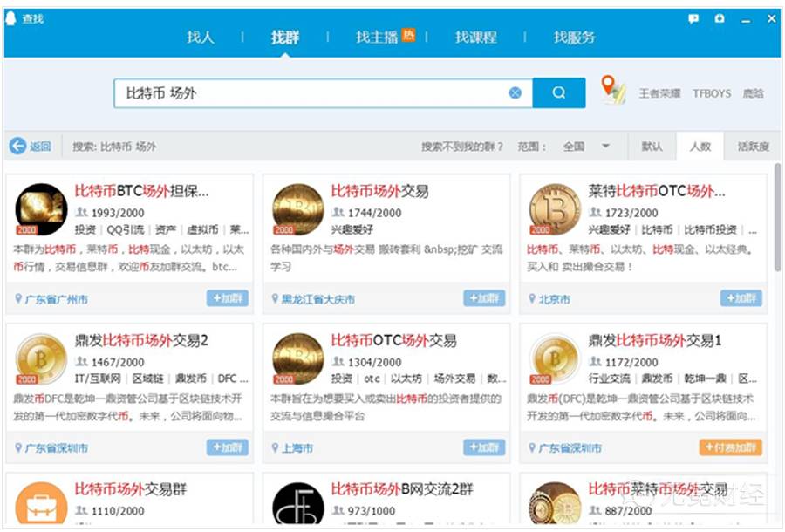Switch to the 找群 tab
Viewport: 785px width, 532px height.
(x=285, y=37)
